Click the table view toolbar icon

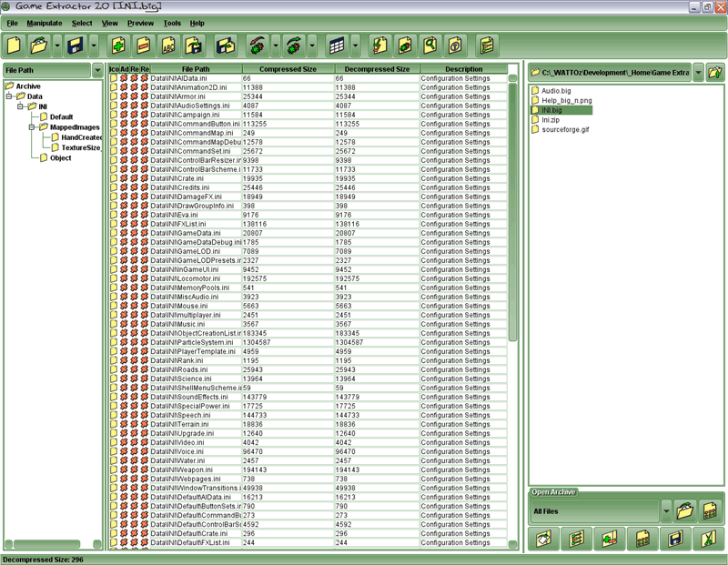(336, 45)
